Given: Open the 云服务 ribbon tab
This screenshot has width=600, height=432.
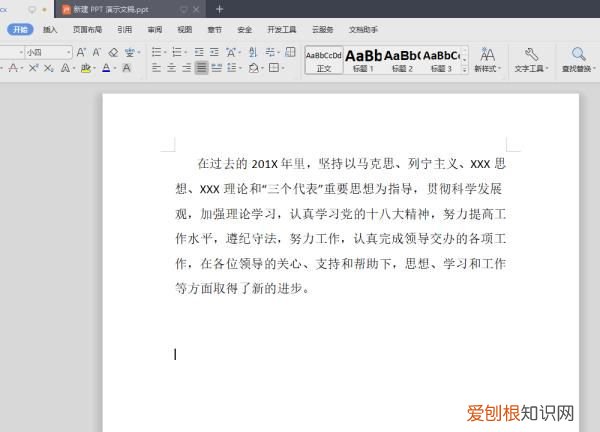Looking at the screenshot, I should coord(322,29).
